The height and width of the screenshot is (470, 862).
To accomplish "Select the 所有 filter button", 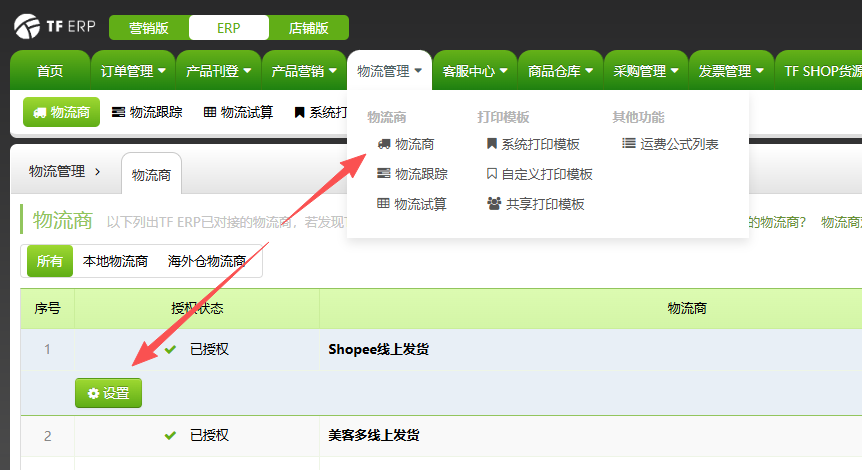I will tap(50, 261).
